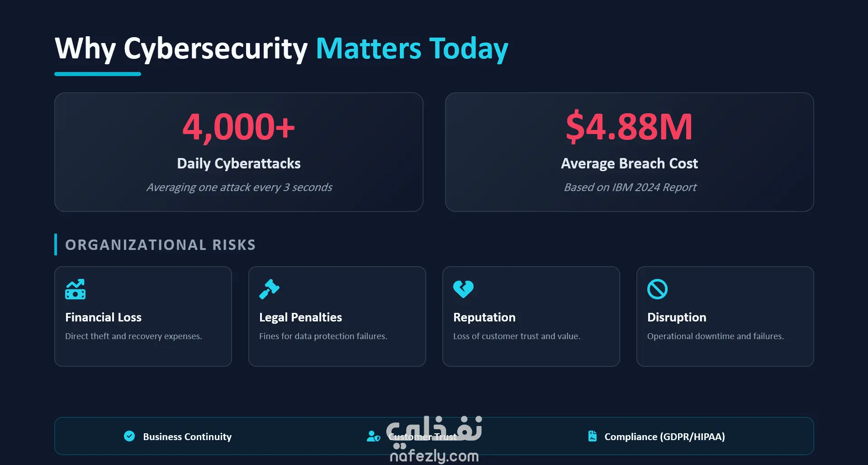Click the Financial Loss money icon
Screen dimensions: 868x465
click(75, 289)
